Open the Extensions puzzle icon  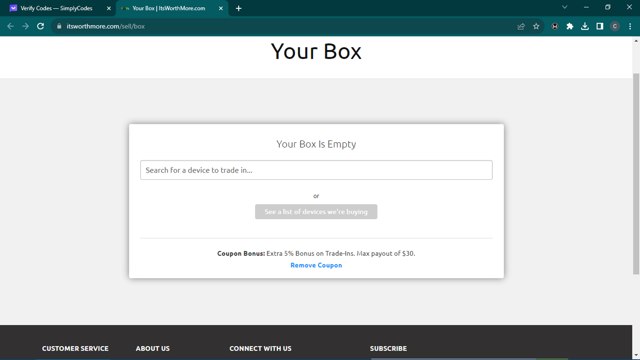570,27
